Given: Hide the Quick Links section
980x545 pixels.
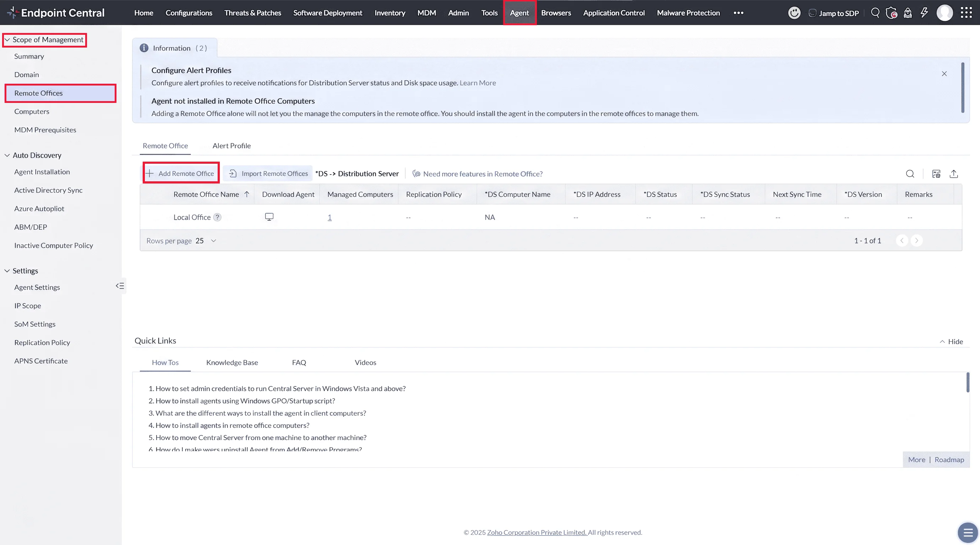Looking at the screenshot, I should (x=951, y=341).
